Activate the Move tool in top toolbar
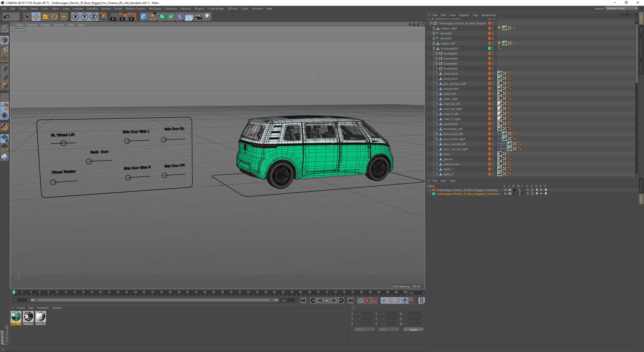The height and width of the screenshot is (352, 644). click(x=36, y=17)
